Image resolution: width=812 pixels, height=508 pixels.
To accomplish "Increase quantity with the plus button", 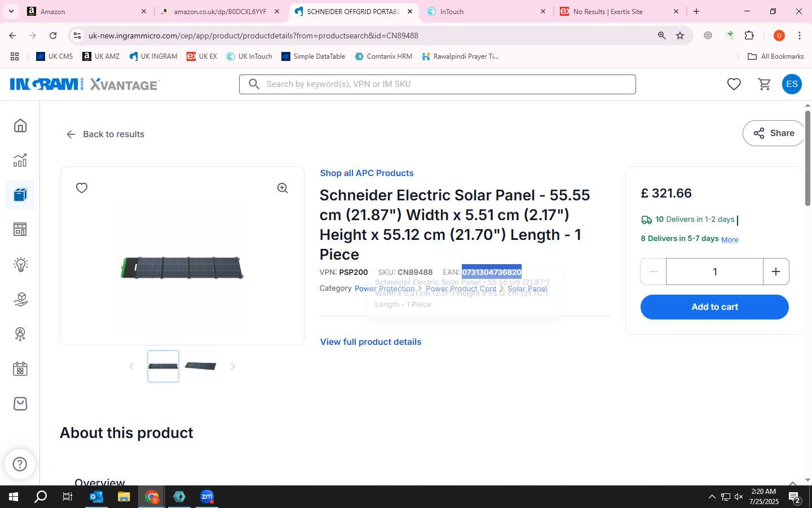I will pos(776,271).
